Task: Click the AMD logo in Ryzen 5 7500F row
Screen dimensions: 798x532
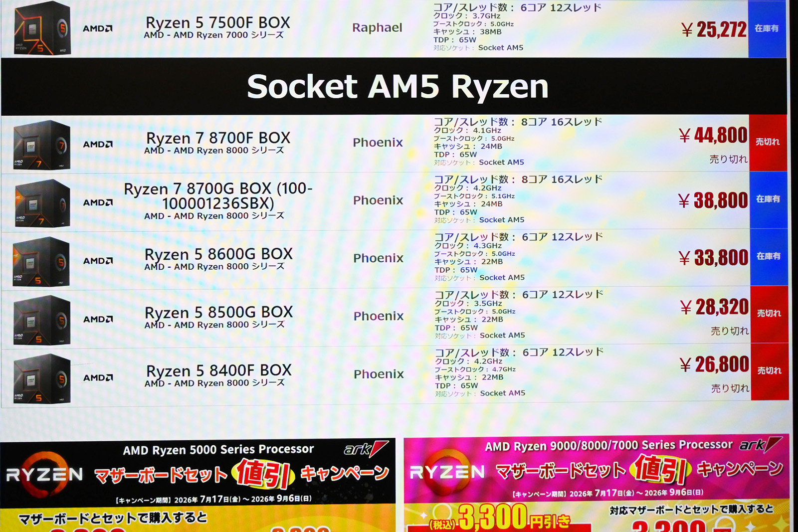Action: 98,28
